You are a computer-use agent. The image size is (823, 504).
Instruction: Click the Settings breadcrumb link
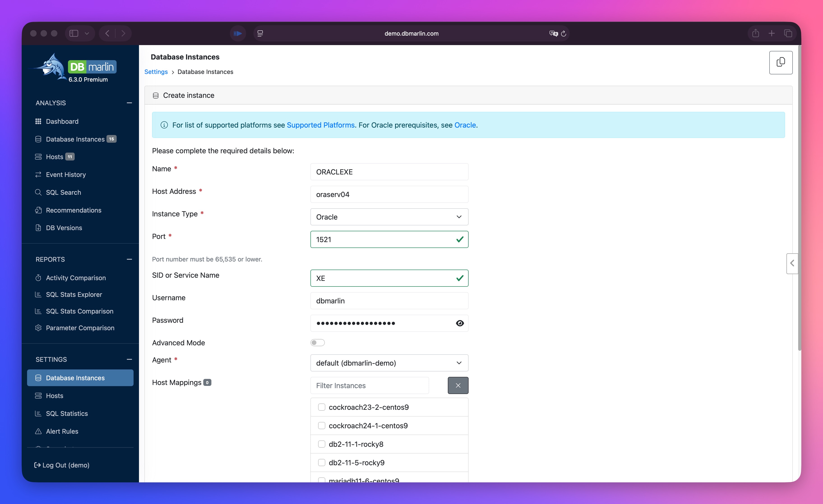[x=156, y=72]
